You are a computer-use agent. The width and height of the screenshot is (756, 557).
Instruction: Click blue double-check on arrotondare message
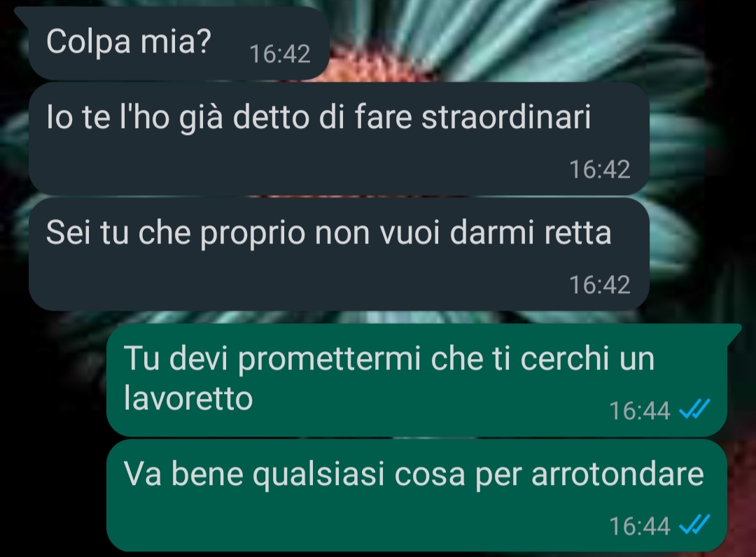[x=694, y=525]
